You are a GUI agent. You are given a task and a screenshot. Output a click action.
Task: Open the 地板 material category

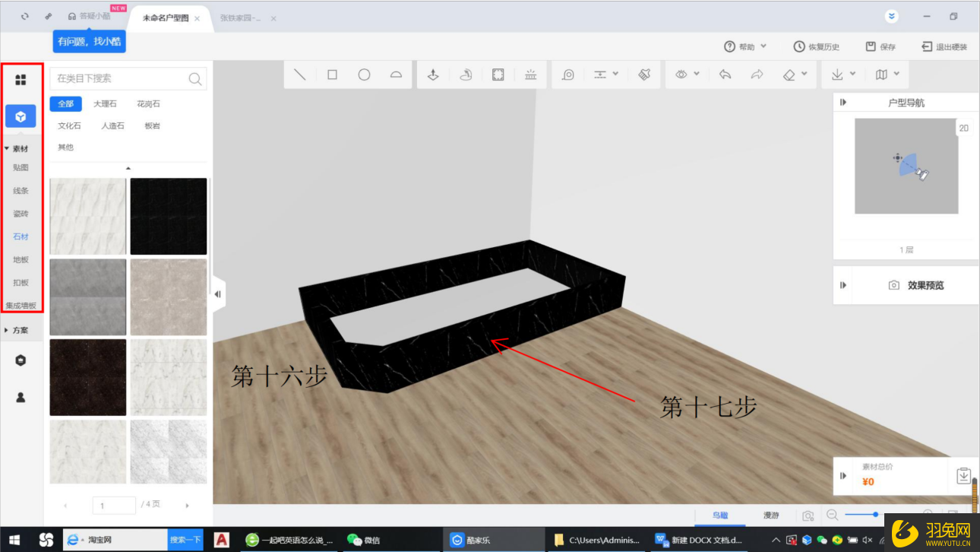(21, 259)
